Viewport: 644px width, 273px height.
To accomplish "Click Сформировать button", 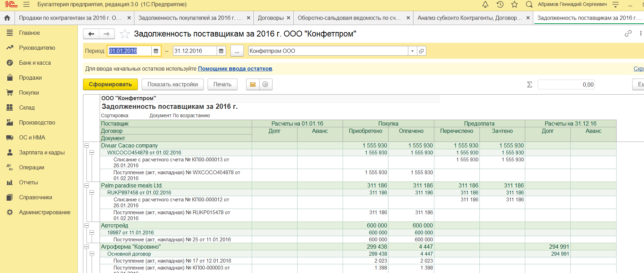I will point(110,85).
